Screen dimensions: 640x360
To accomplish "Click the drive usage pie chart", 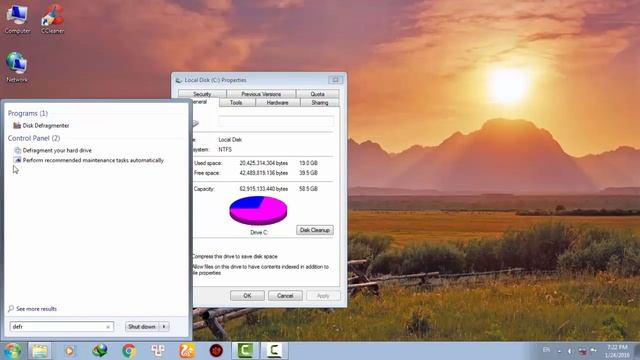I will 258,210.
